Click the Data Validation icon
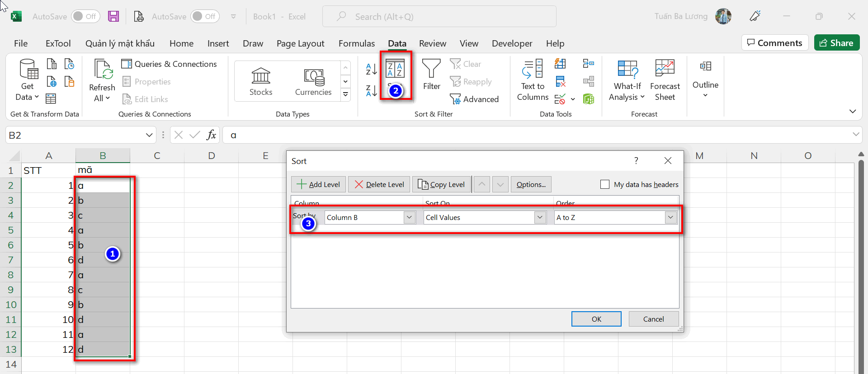Image resolution: width=868 pixels, height=374 pixels. (560, 99)
